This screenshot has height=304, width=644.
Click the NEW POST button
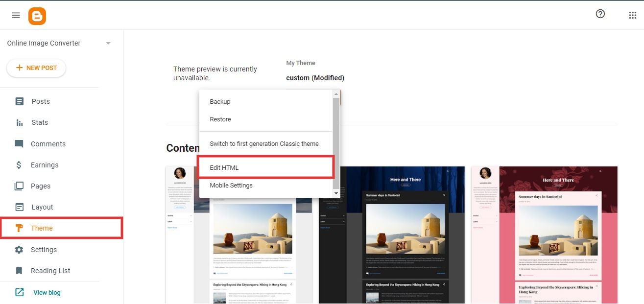coord(36,68)
